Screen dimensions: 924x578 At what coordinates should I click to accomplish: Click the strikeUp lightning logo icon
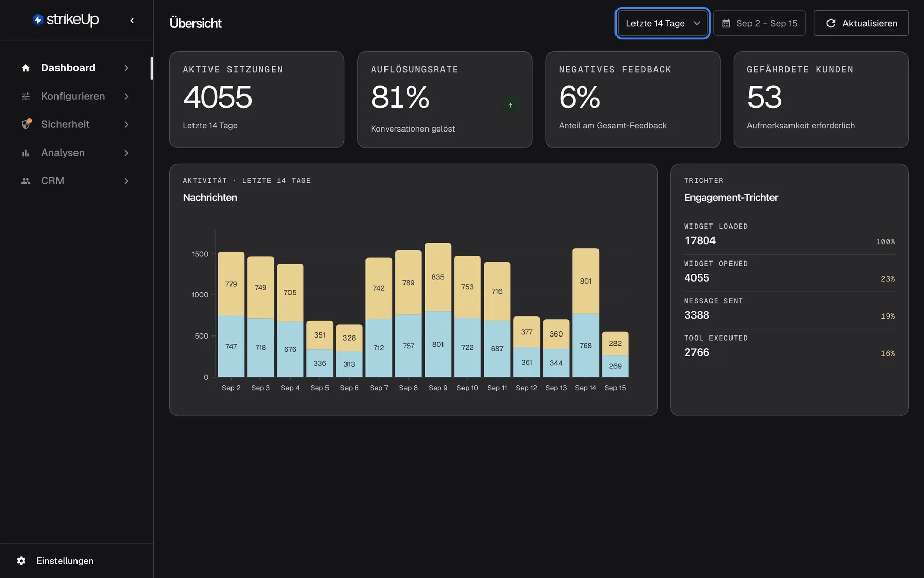pos(37,20)
